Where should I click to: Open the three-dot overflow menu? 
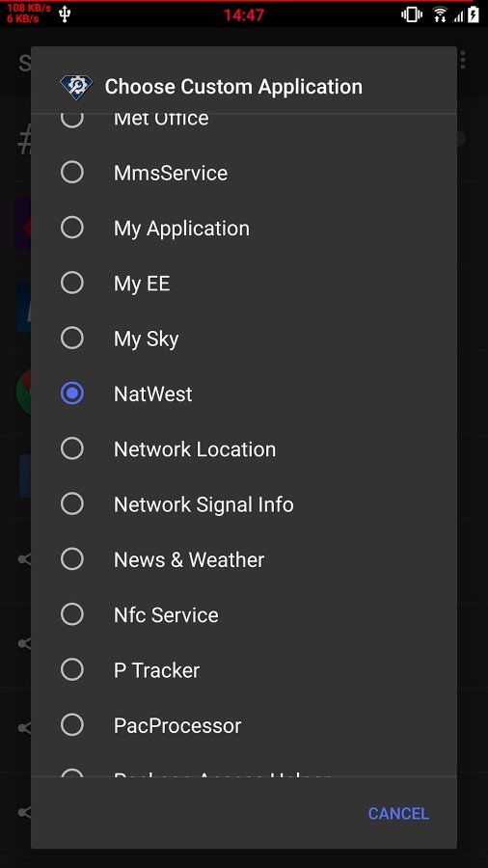coord(463,61)
